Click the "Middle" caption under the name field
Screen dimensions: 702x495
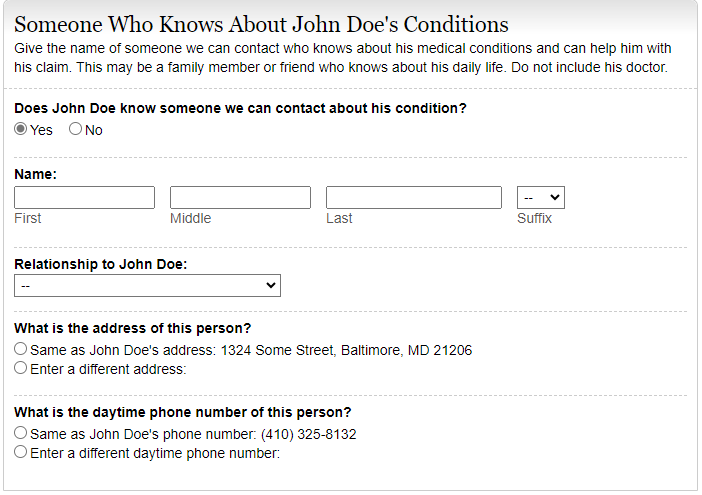[x=190, y=218]
